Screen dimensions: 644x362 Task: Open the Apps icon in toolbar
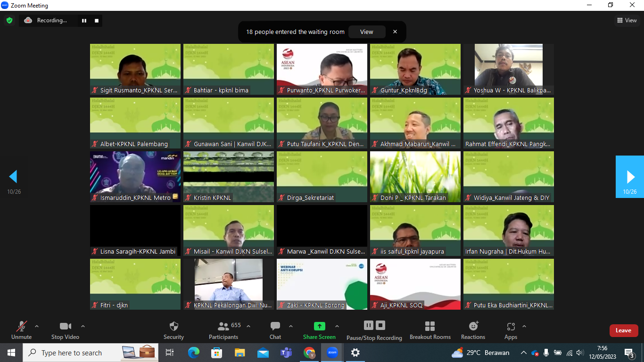(511, 326)
